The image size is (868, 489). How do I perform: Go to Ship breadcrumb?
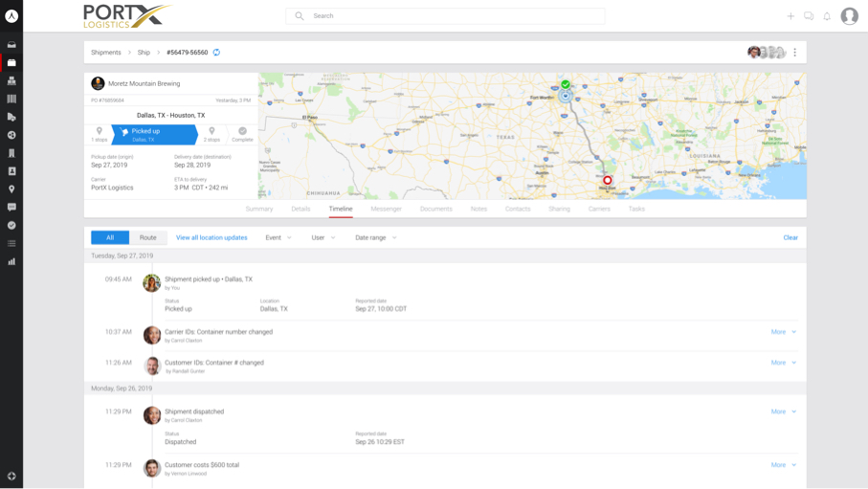(144, 52)
